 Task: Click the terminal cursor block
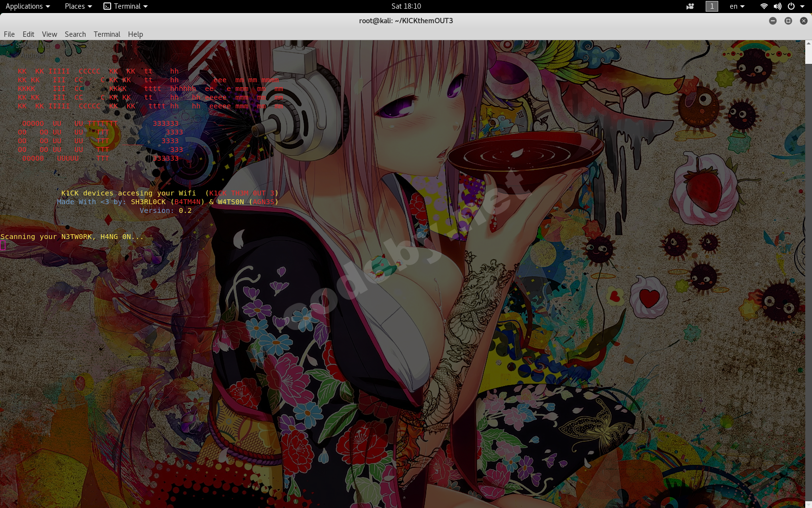point(3,245)
